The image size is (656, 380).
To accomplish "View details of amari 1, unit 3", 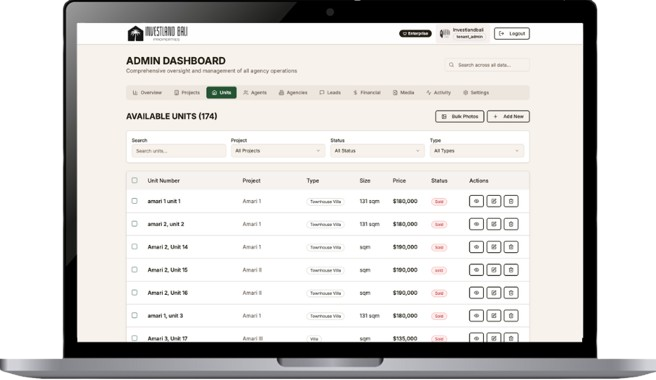I will point(476,316).
